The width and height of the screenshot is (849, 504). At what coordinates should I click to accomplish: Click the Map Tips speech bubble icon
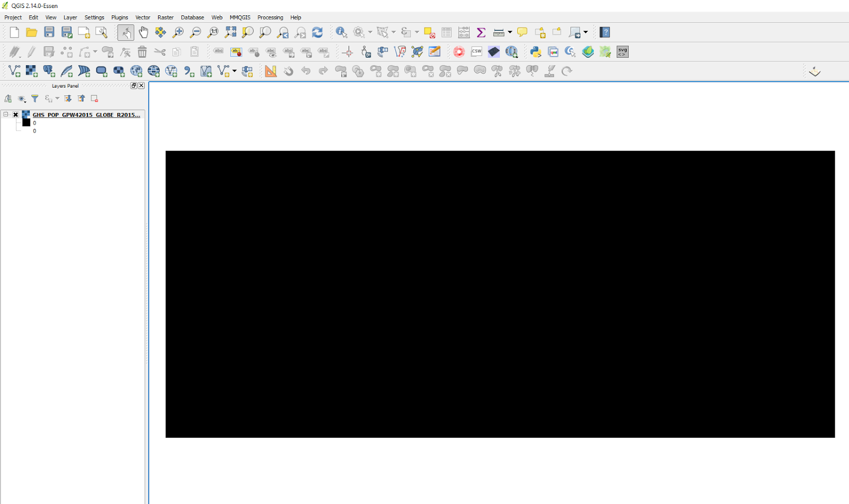coord(522,32)
